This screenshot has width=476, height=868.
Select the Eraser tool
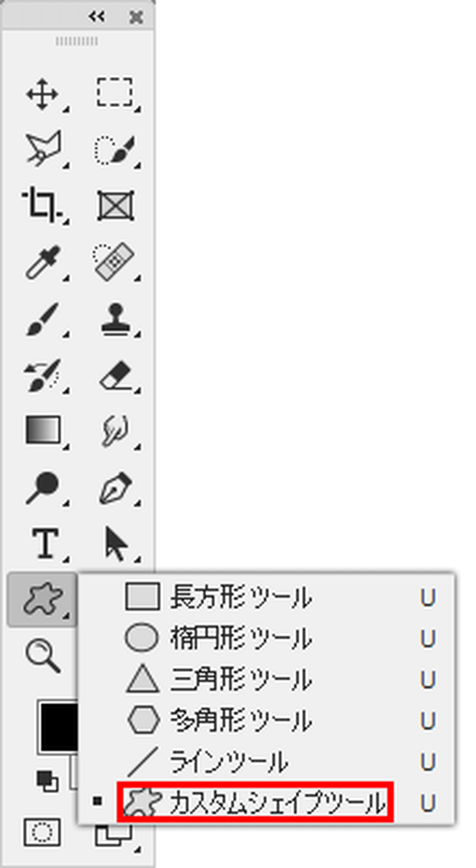[x=115, y=376]
